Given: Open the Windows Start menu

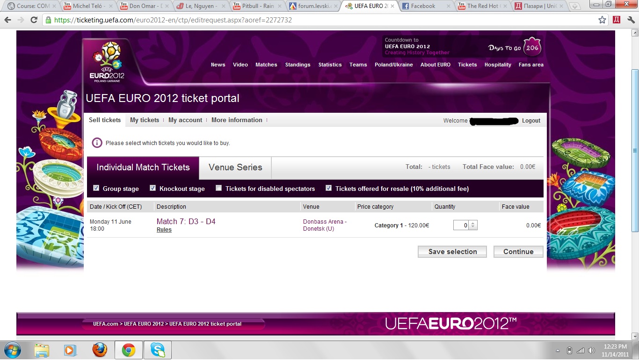Looking at the screenshot, I should tap(12, 350).
